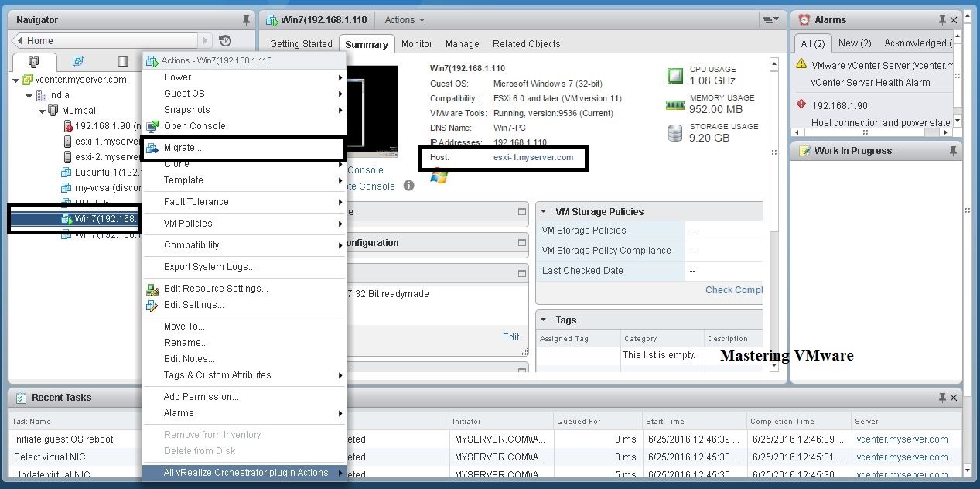Open the Monitor tab
The image size is (980, 489).
(417, 44)
